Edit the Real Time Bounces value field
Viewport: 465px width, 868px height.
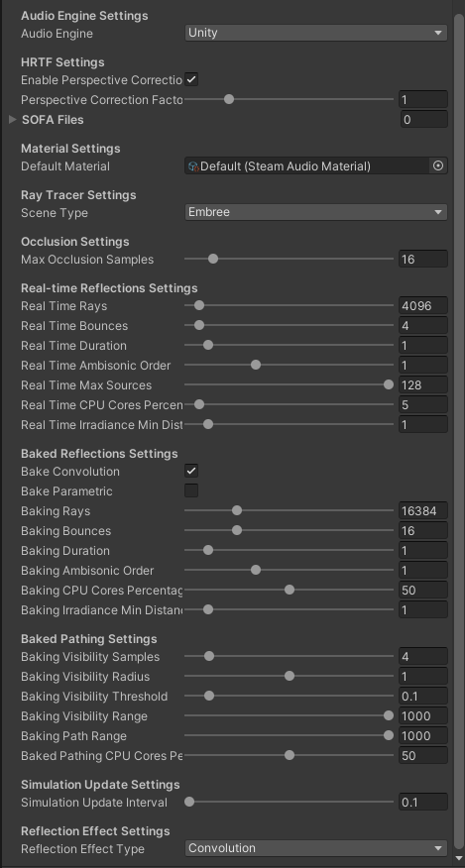tap(423, 325)
